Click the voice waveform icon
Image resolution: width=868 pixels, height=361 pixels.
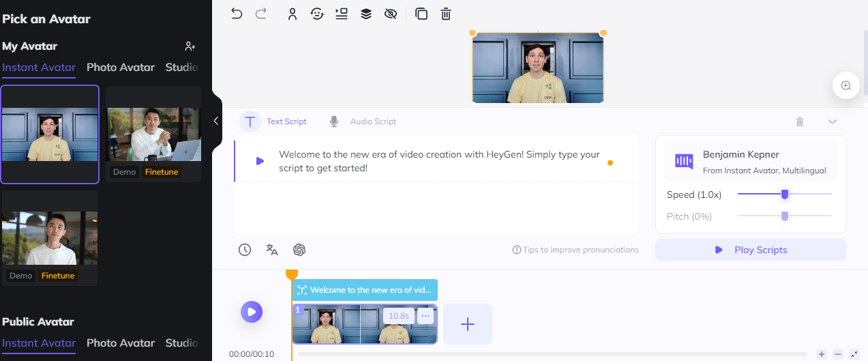coord(684,161)
